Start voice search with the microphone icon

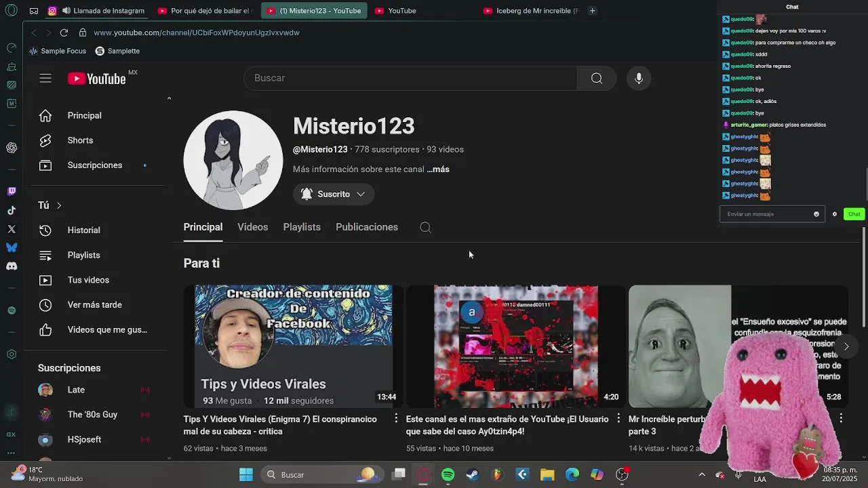[639, 78]
